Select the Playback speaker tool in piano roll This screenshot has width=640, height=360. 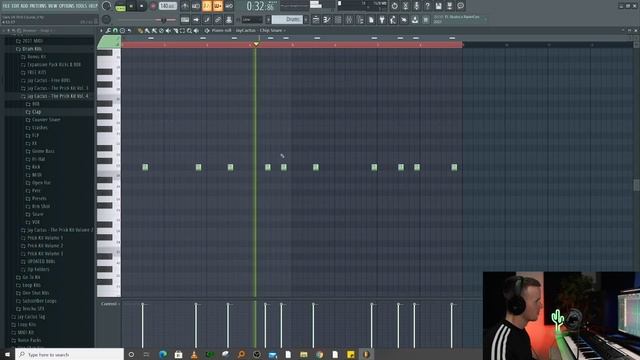pos(196,31)
